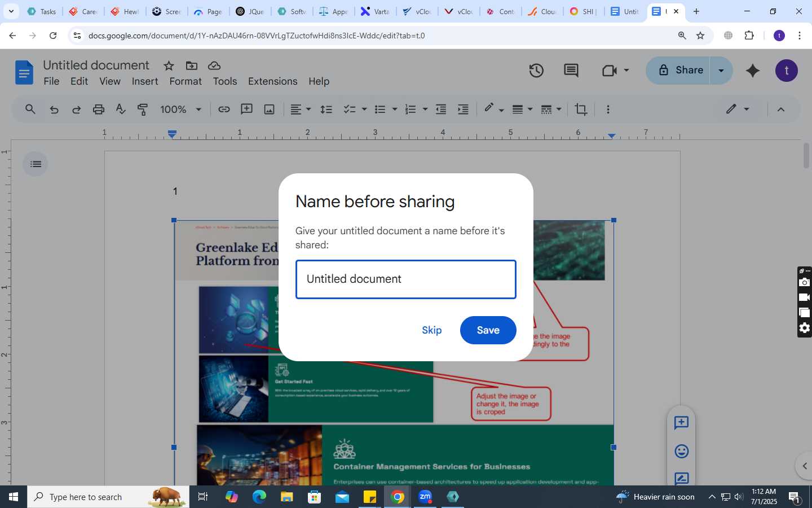812x508 pixels.
Task: Click the video call camera icon
Action: point(609,71)
